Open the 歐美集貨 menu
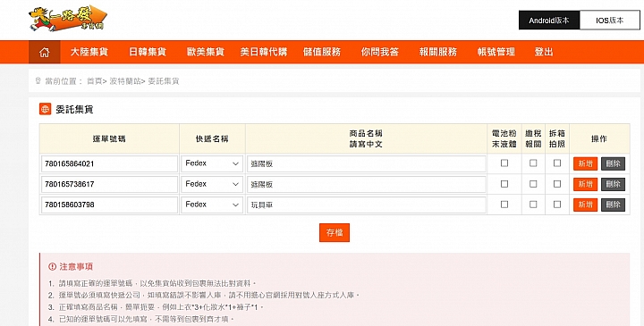Image resolution: width=644 pixels, height=326 pixels. (206, 52)
